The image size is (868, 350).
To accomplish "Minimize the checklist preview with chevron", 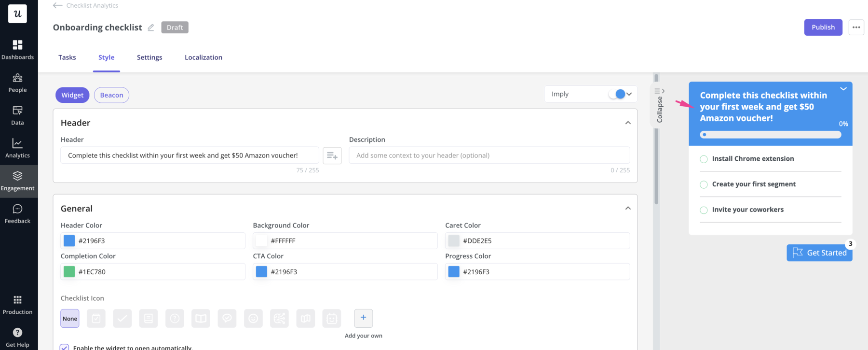I will click(843, 89).
